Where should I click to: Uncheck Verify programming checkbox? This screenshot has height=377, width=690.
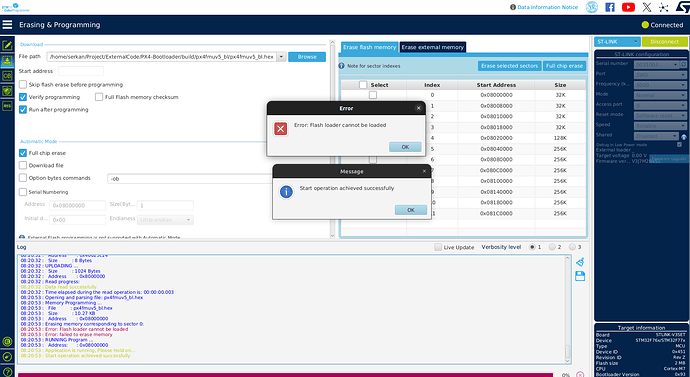point(23,97)
